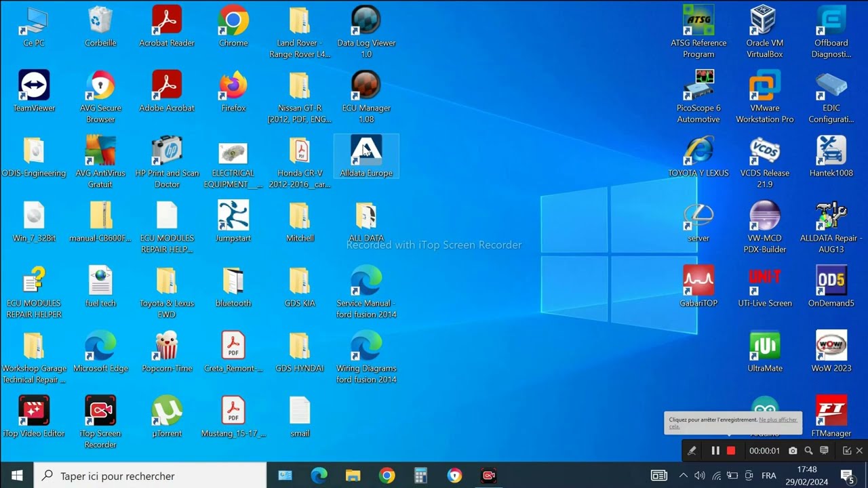Select the Ce PC desktop icon
The image size is (868, 488).
pos(34,26)
